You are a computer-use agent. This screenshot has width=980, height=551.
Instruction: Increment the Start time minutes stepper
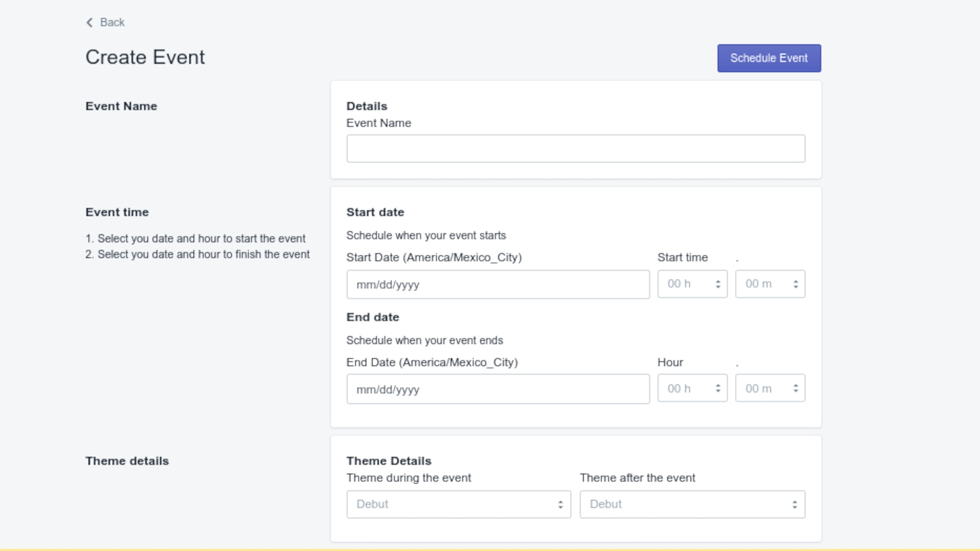796,280
